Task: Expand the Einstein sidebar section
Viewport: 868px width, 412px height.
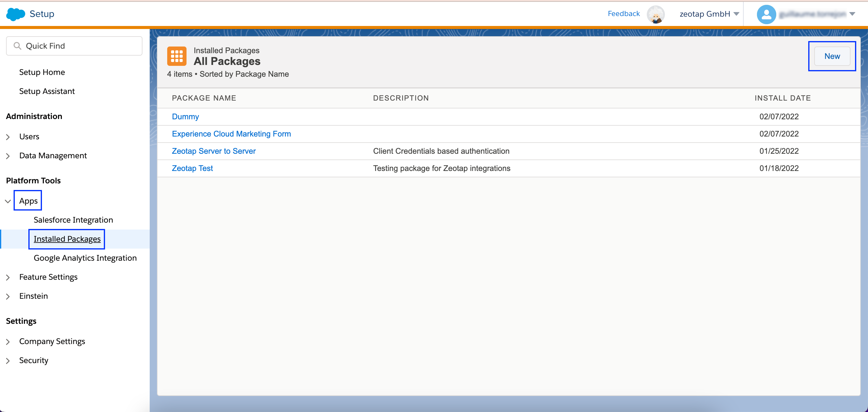Action: coord(8,296)
